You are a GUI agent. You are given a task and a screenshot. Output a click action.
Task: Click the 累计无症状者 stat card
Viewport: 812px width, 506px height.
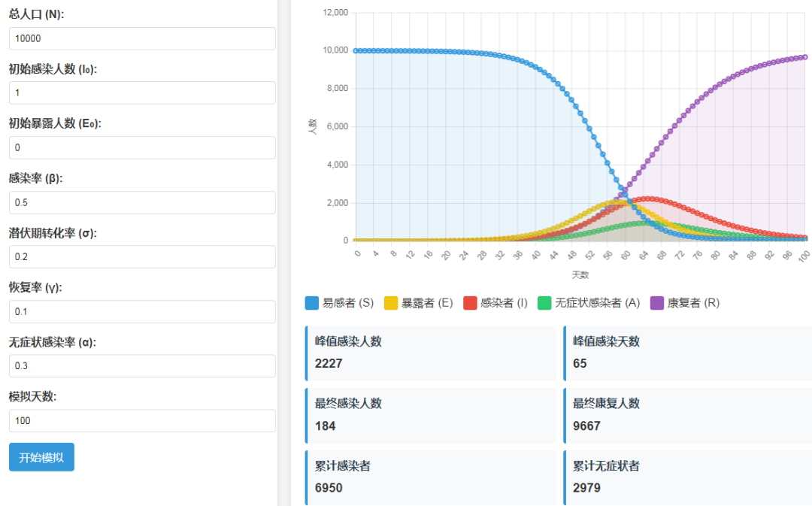tap(688, 477)
